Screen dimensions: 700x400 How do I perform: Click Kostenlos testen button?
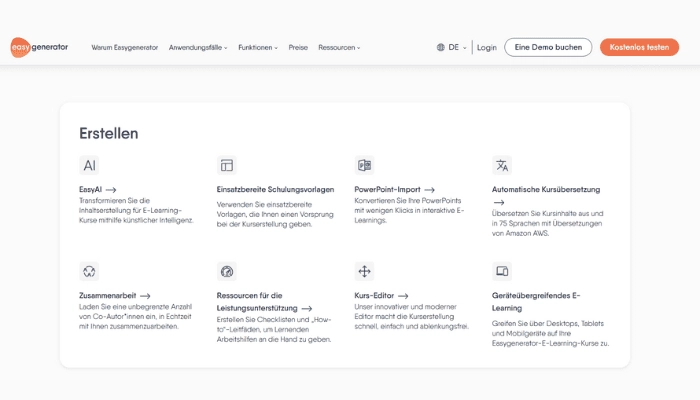pyautogui.click(x=639, y=47)
